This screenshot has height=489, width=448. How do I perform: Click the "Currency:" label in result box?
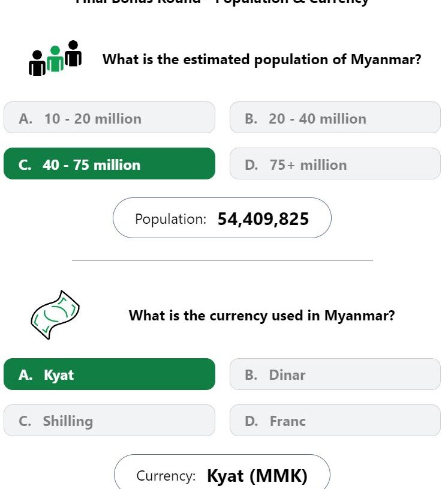tap(166, 476)
